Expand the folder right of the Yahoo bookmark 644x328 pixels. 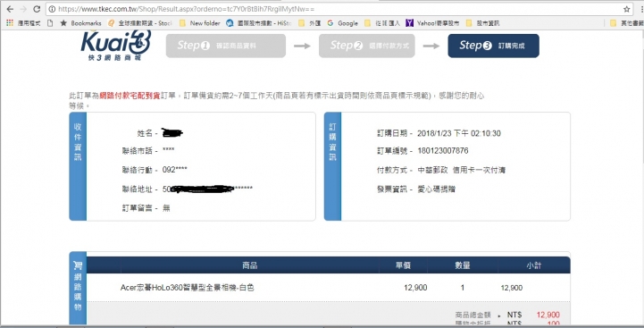(482, 23)
